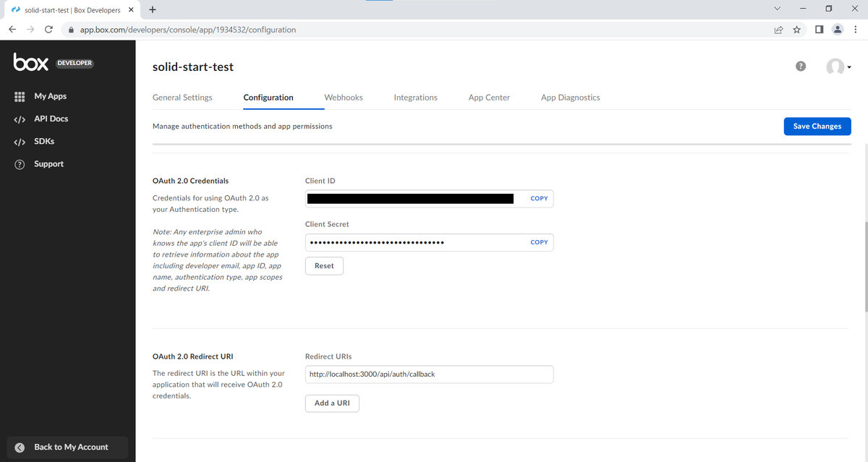Viewport: 868px width, 462px height.
Task: Open tab search chevron in title bar
Action: 778,9
